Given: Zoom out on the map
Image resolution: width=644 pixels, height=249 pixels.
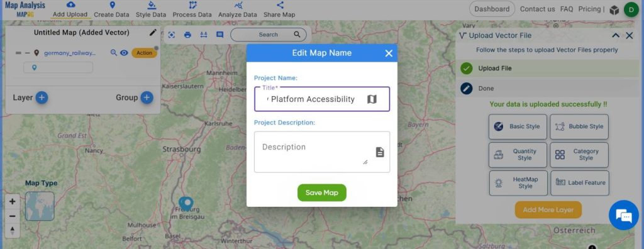Looking at the screenshot, I should click(13, 216).
